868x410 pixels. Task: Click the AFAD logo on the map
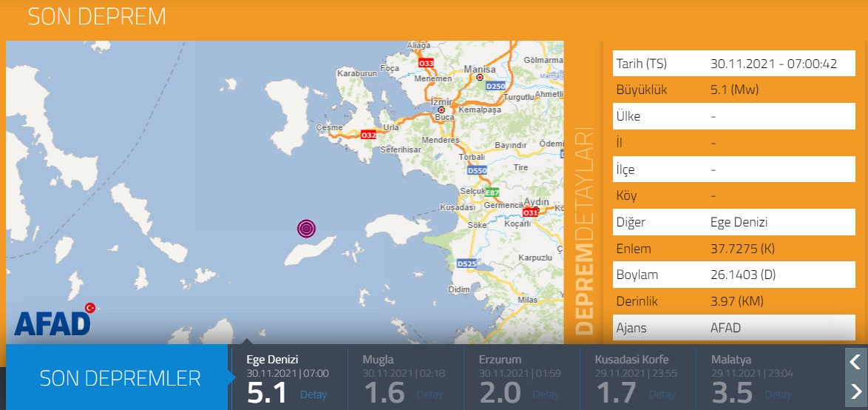click(x=54, y=320)
